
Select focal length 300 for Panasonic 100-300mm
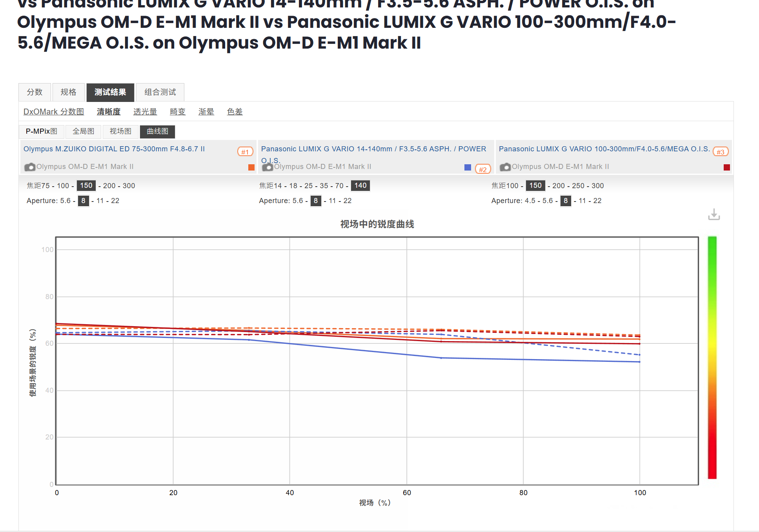598,186
